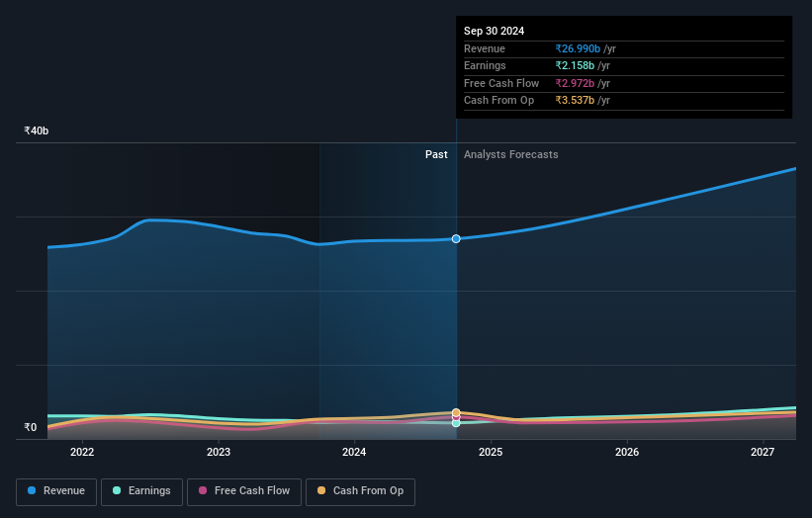Click the tooltip Revenue row label
Image resolution: width=812 pixels, height=518 pixels.
pyautogui.click(x=485, y=48)
